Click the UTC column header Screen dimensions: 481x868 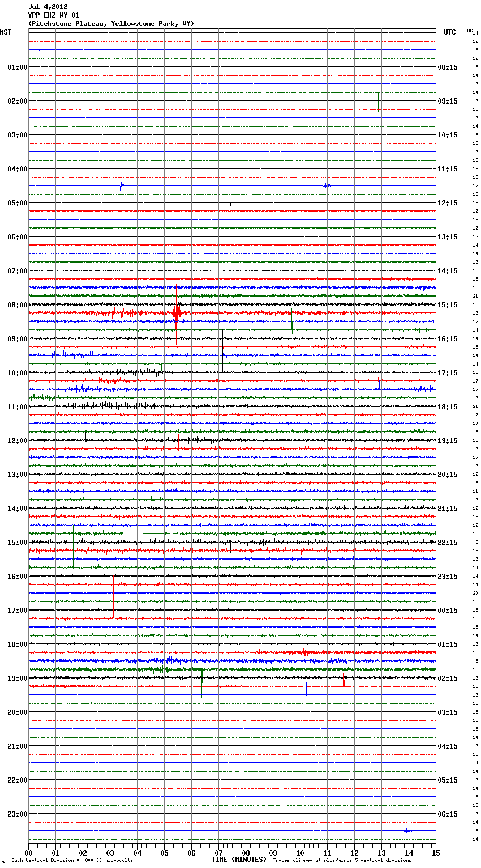[x=450, y=32]
